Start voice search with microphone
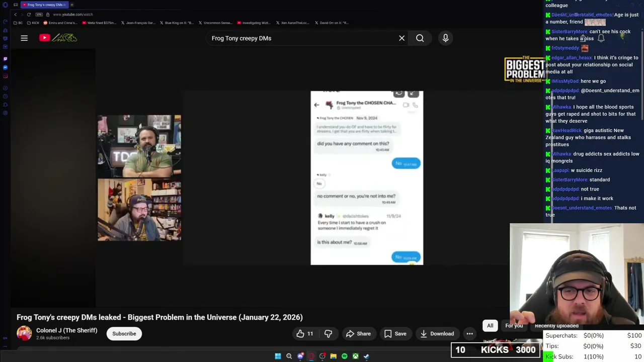The width and height of the screenshot is (644, 362). (445, 38)
